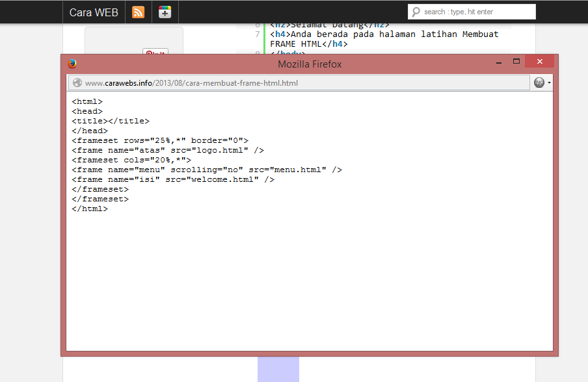
Task: Click line number 7 in the code editor
Action: 256,34
